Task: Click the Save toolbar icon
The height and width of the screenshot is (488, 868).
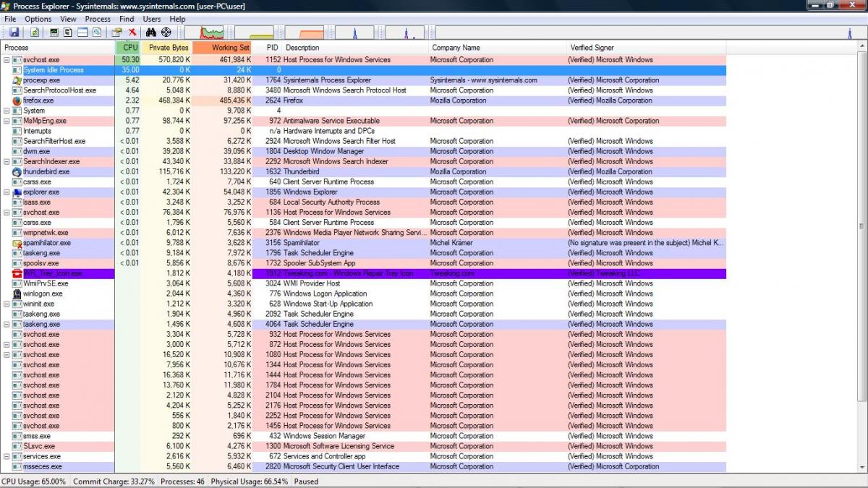Action: tap(14, 33)
